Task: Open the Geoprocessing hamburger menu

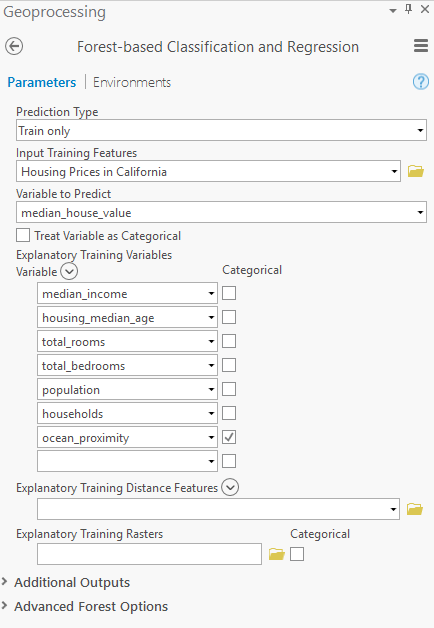Action: point(421,46)
